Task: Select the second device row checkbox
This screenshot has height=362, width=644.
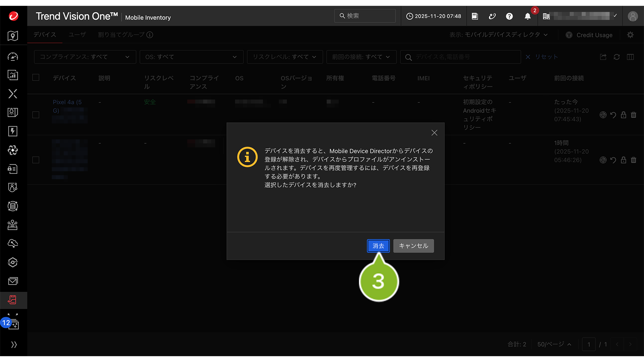Action: [x=36, y=160]
